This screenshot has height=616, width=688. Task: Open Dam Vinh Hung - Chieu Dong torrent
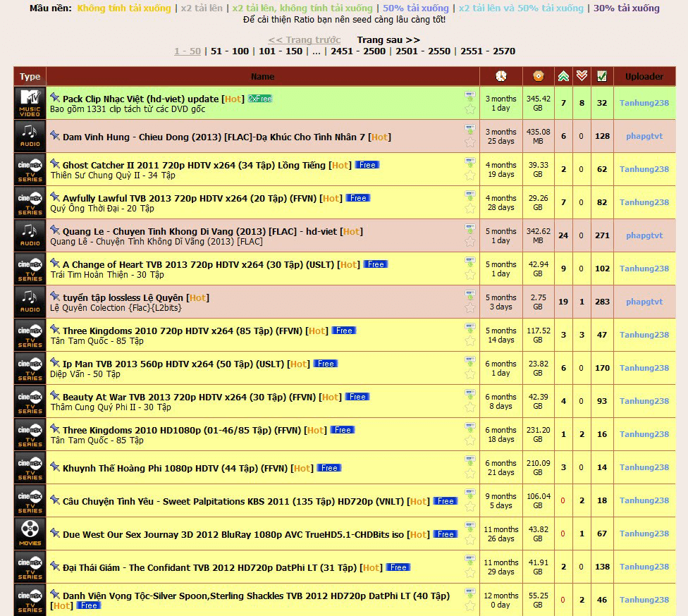point(214,137)
